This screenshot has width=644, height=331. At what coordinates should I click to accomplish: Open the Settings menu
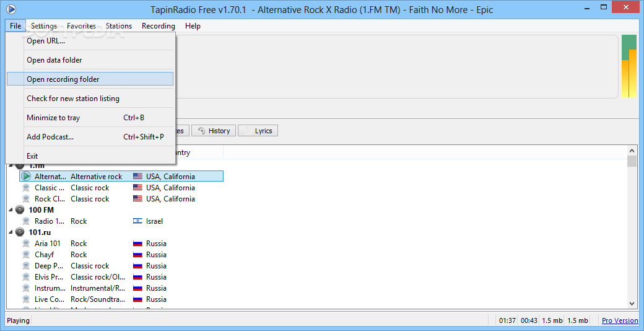(x=44, y=26)
